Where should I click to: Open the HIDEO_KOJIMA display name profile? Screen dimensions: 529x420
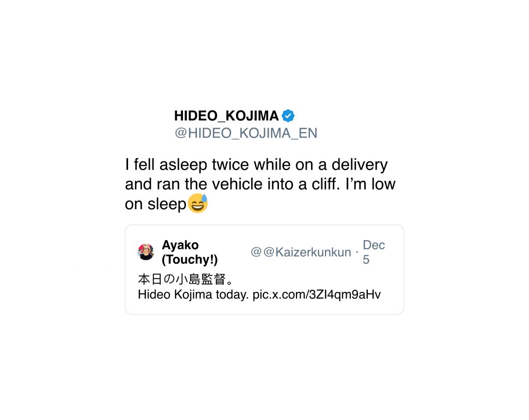pos(226,116)
